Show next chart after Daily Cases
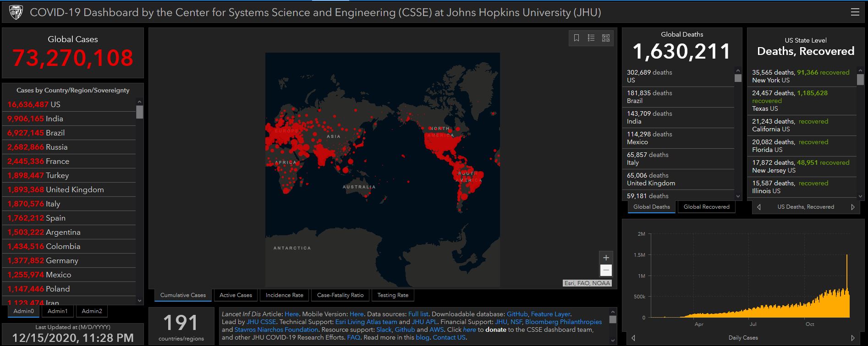This screenshot has width=868, height=346. 853,338
